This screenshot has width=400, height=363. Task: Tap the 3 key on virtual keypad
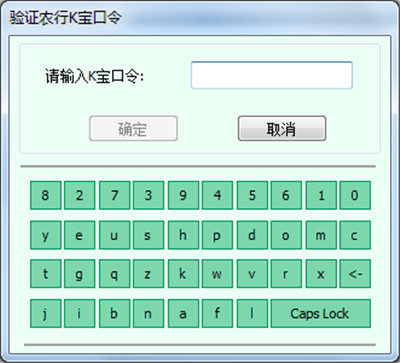pos(148,195)
